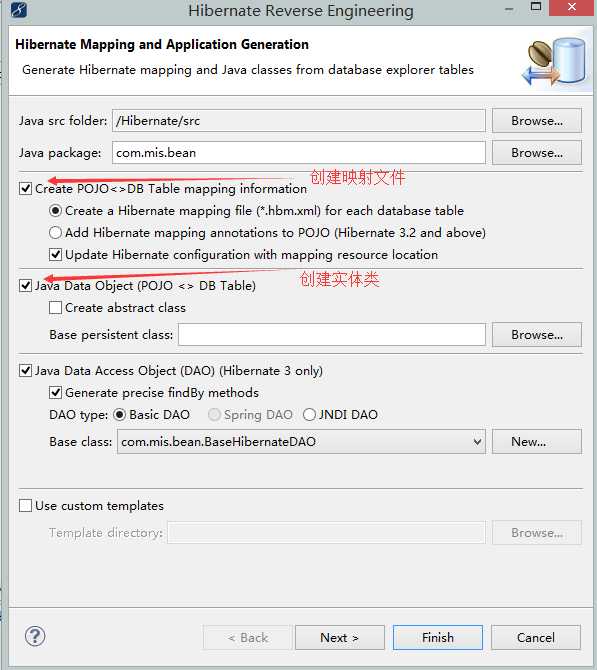Click the Template directory field
Screen dimensions: 597x670
coord(326,533)
